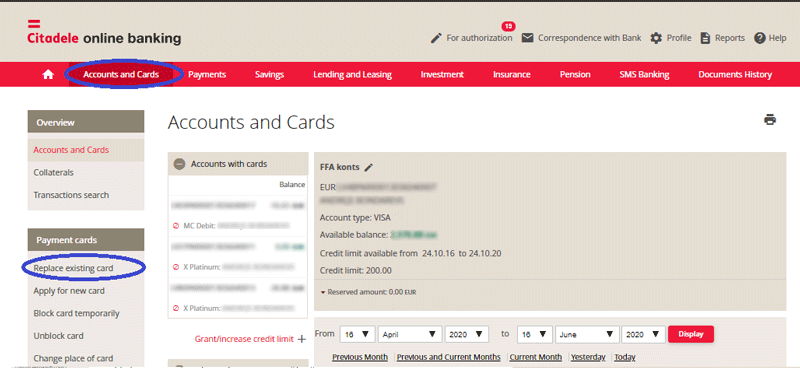The height and width of the screenshot is (368, 800).
Task: Click the Previous Month link
Action: pos(360,357)
